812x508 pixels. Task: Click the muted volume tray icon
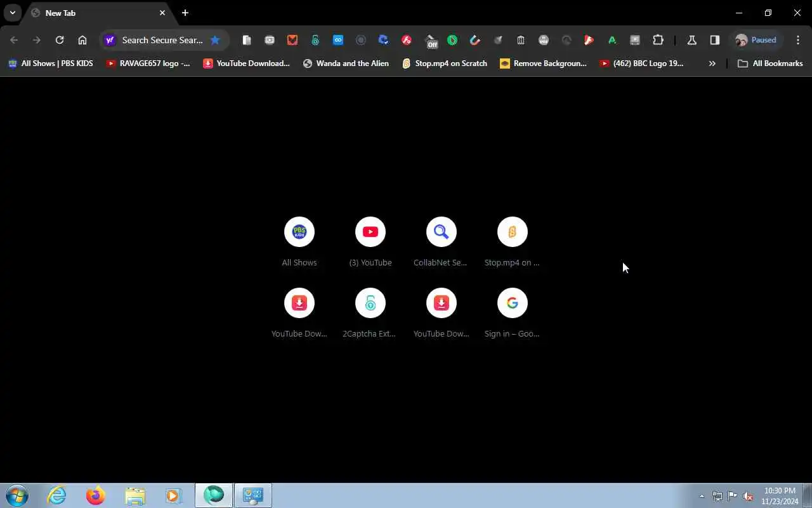point(748,496)
